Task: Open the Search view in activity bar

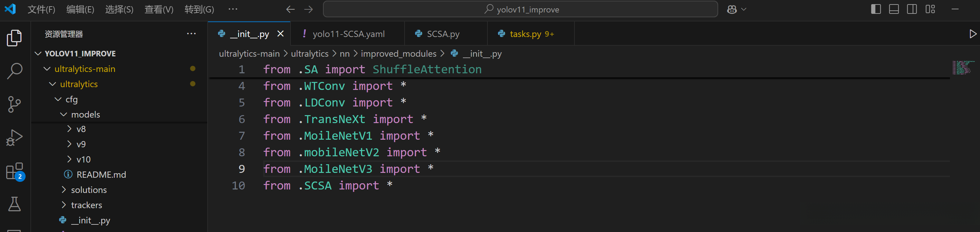Action: 15,71
